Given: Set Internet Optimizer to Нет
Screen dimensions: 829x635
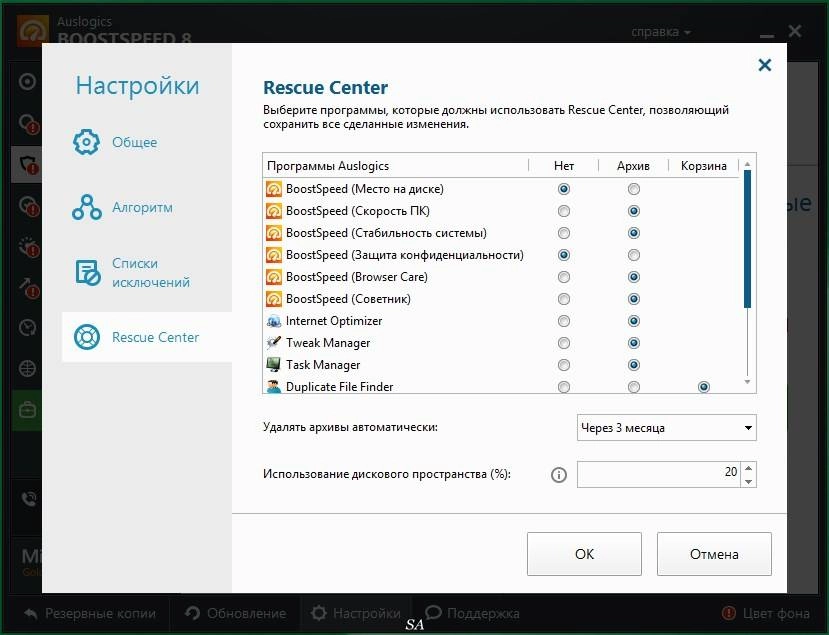Looking at the screenshot, I should [x=564, y=321].
